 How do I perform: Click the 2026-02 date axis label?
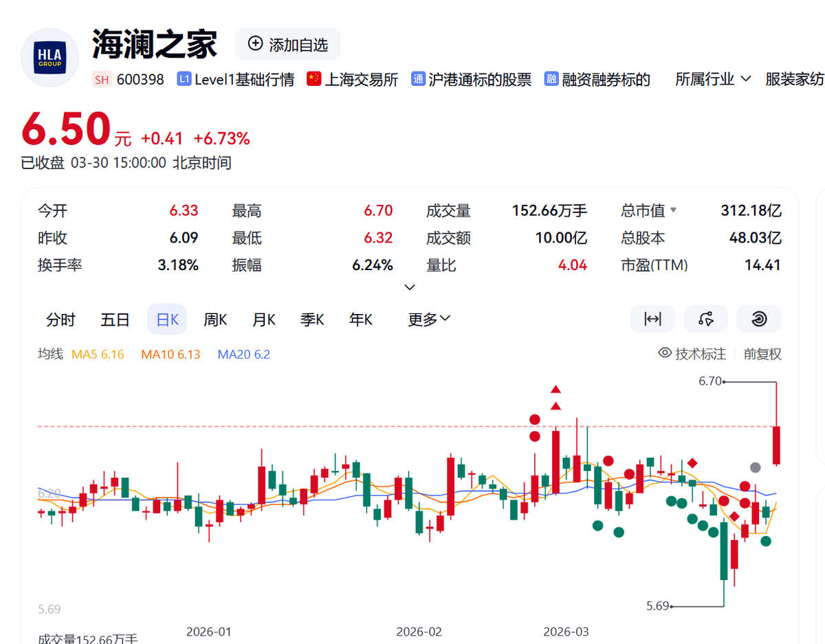click(x=419, y=631)
